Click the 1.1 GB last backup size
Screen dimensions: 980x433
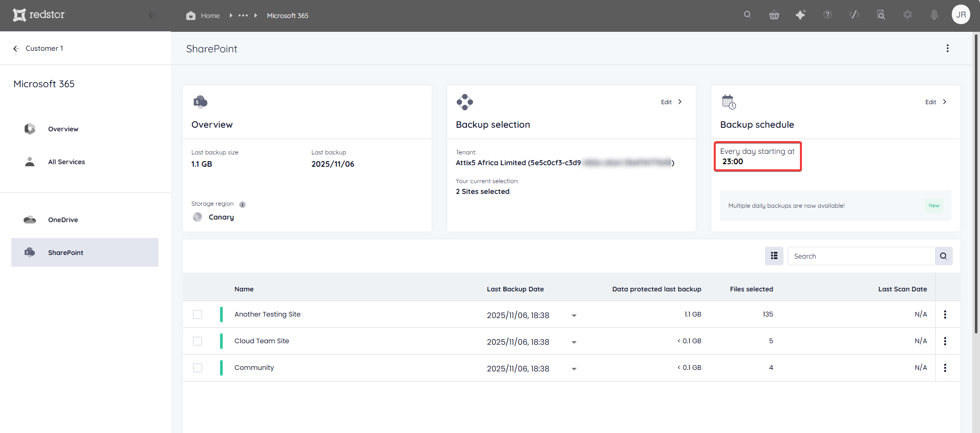click(202, 164)
